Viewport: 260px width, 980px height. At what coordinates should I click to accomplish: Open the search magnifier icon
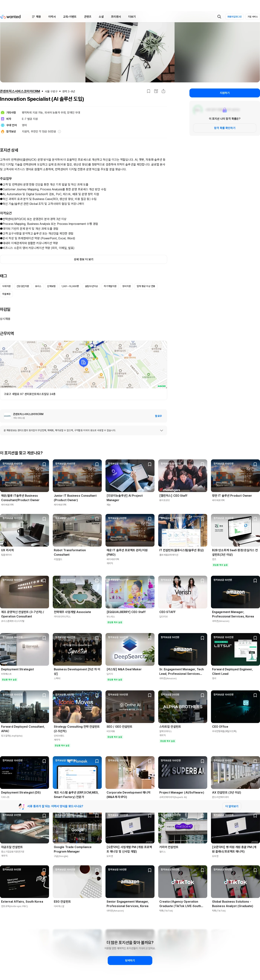click(x=219, y=17)
